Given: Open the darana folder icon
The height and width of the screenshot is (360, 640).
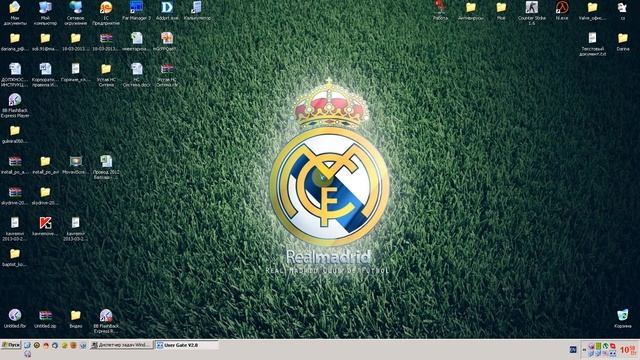Looking at the screenshot, I should point(15,39).
